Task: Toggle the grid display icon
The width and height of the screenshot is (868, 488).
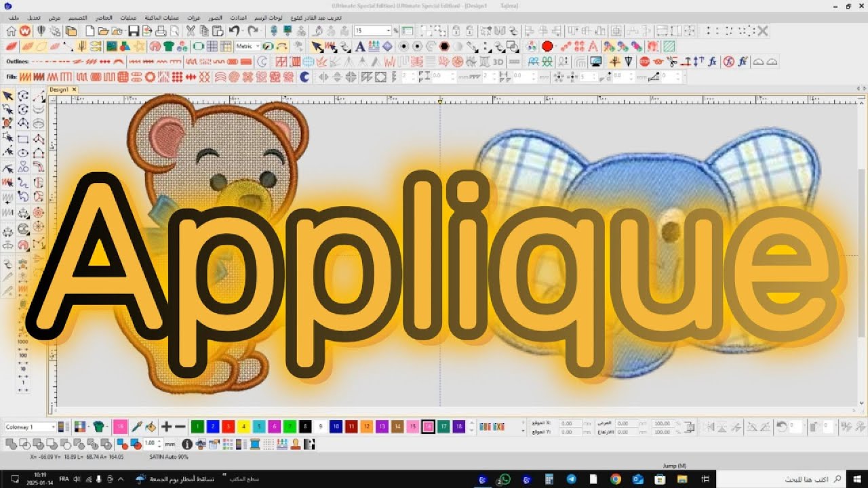Action: point(212,46)
